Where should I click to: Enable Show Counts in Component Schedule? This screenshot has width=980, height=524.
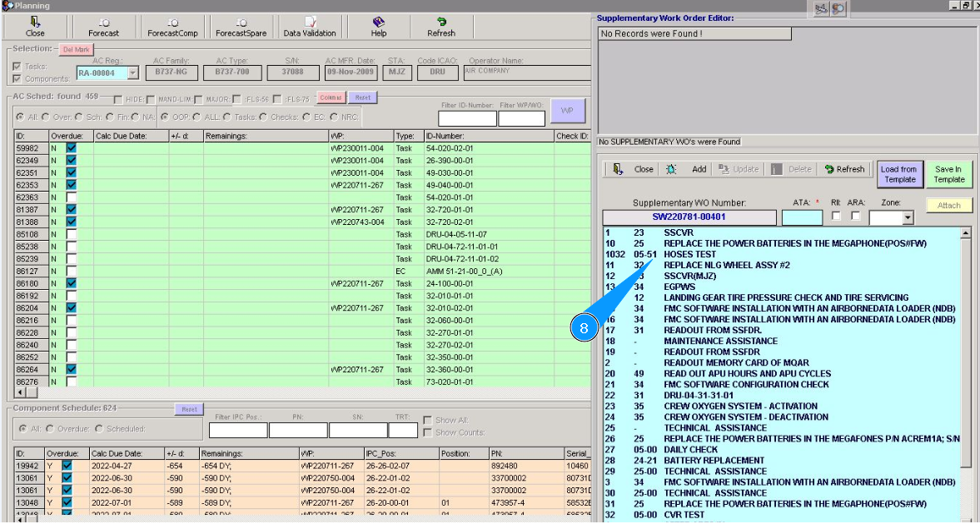[427, 432]
